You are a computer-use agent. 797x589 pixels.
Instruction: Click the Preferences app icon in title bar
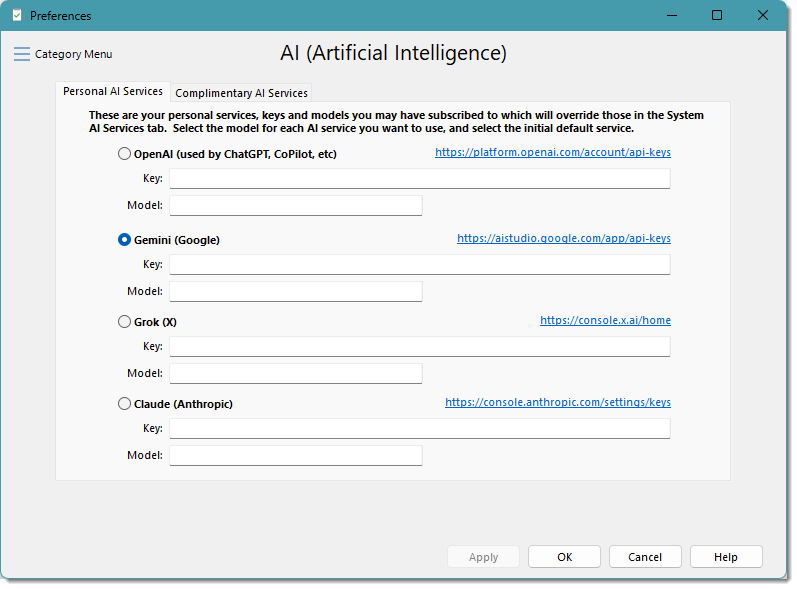pos(16,16)
